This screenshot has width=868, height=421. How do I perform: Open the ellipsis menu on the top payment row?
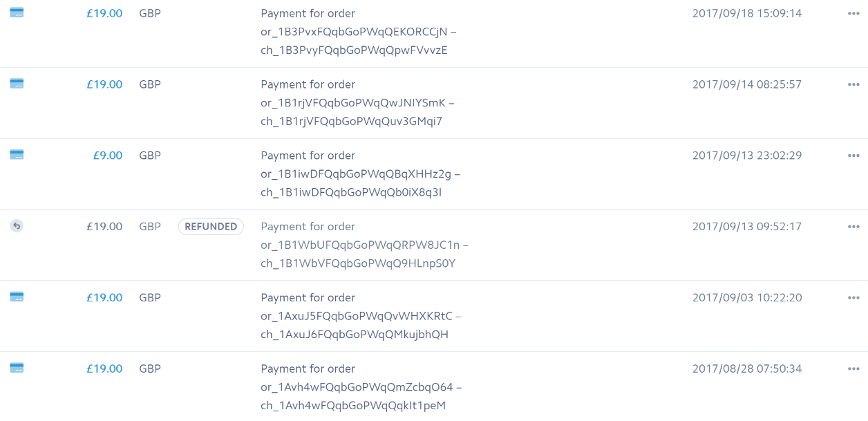tap(853, 12)
